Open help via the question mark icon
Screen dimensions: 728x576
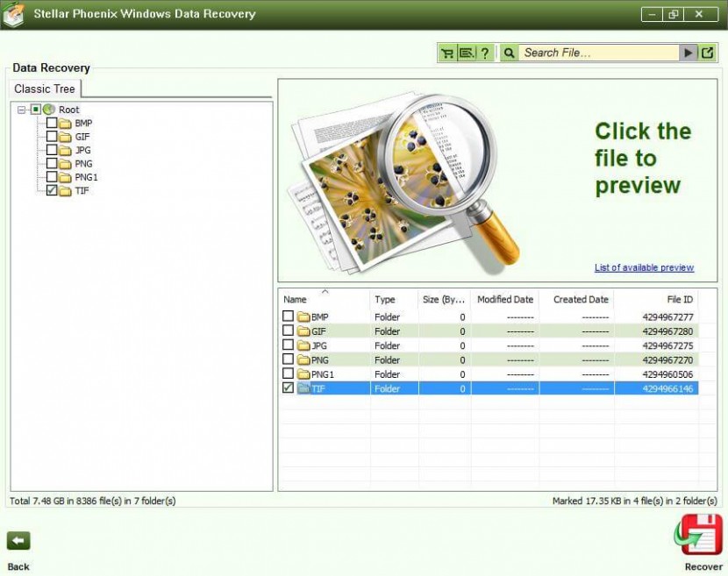pos(485,53)
